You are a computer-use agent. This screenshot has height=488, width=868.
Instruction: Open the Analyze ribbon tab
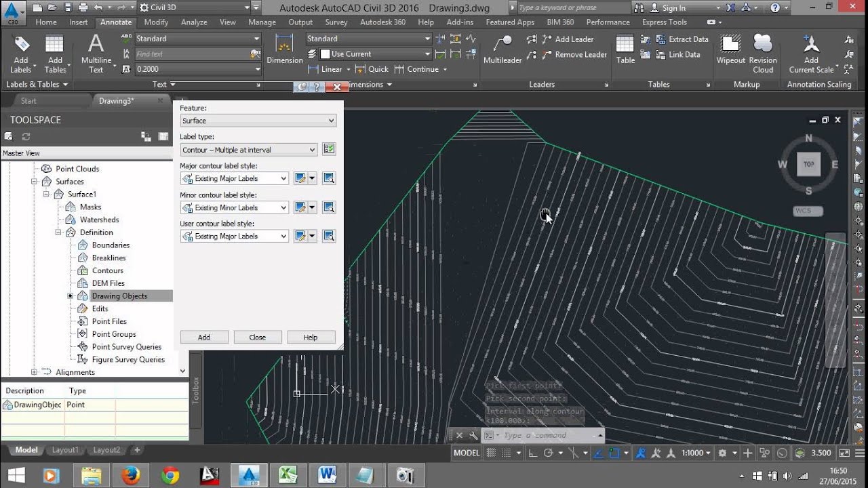pos(194,22)
